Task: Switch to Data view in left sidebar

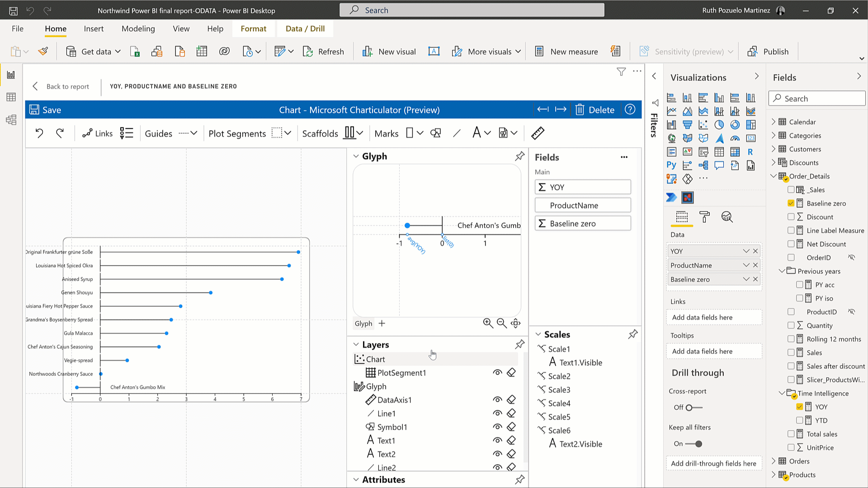Action: pyautogui.click(x=11, y=97)
